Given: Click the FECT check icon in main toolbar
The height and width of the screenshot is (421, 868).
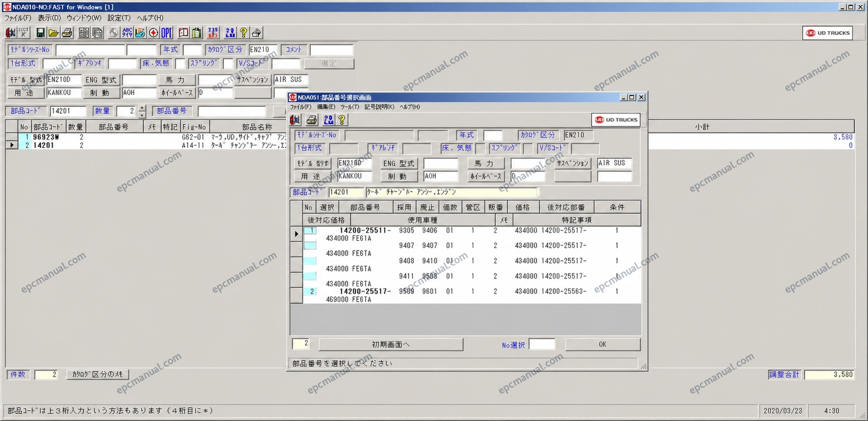Looking at the screenshot, I should [23, 33].
